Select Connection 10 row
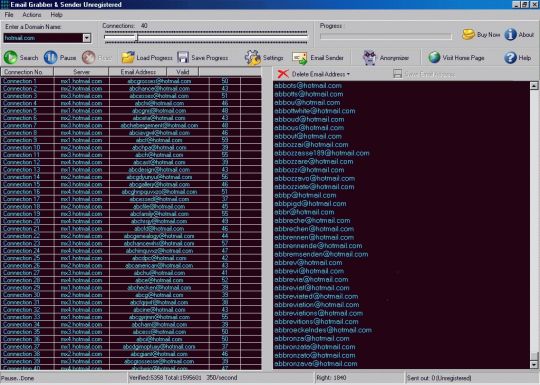The height and width of the screenshot is (385, 540). 131,147
